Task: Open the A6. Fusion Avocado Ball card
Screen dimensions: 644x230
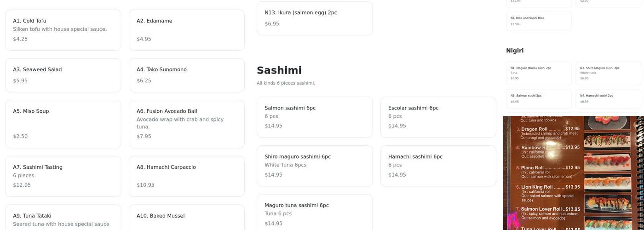Action: [187, 124]
